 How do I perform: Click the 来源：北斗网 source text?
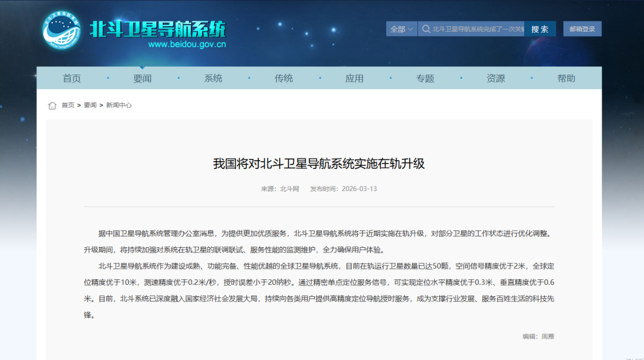(x=280, y=189)
